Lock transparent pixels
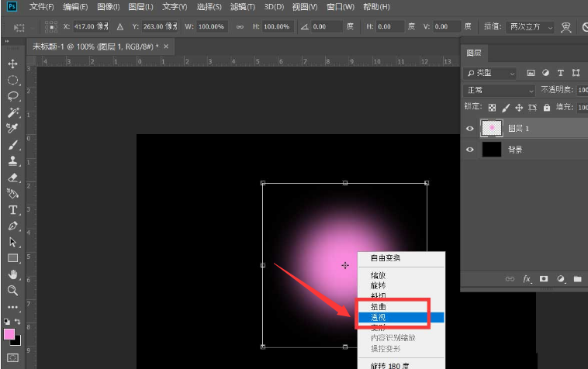 492,108
